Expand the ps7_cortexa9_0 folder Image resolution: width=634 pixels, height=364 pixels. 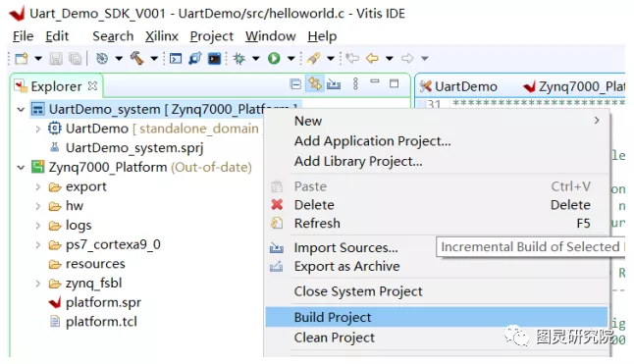pyautogui.click(x=38, y=245)
